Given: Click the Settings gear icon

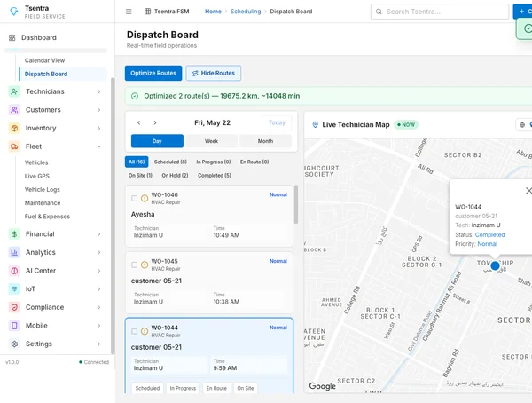Looking at the screenshot, I should tap(14, 344).
